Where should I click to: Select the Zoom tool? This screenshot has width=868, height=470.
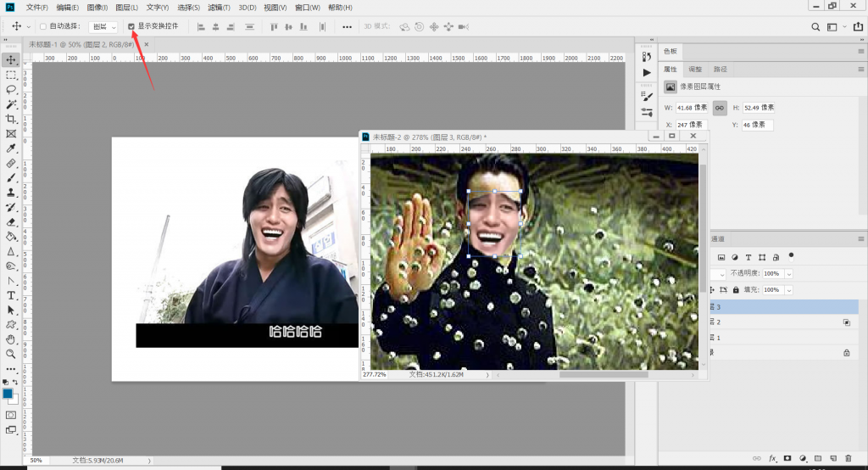tap(11, 354)
